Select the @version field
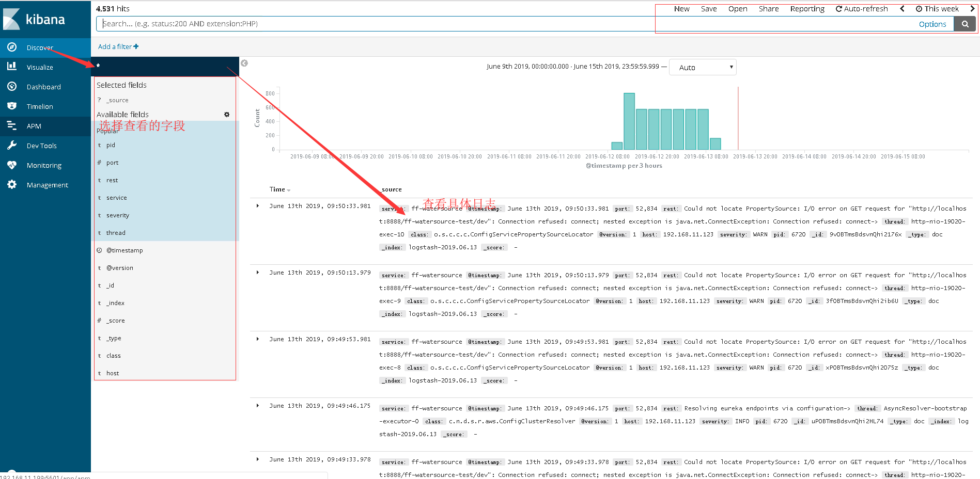This screenshot has width=980, height=479. point(120,268)
